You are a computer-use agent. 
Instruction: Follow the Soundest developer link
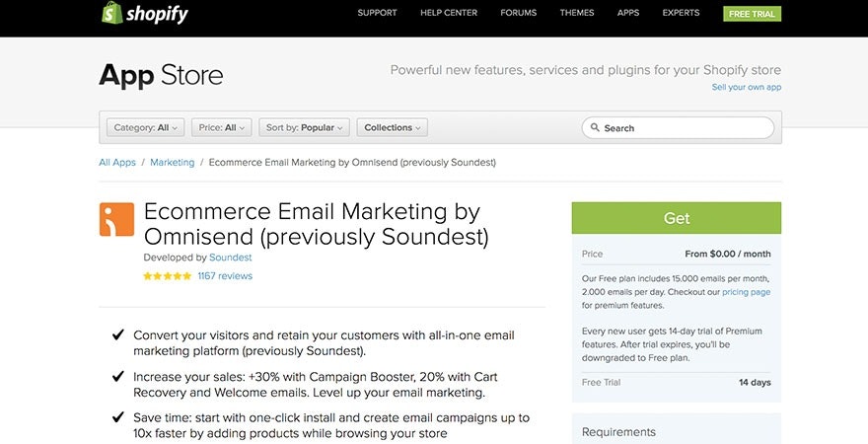(x=230, y=258)
